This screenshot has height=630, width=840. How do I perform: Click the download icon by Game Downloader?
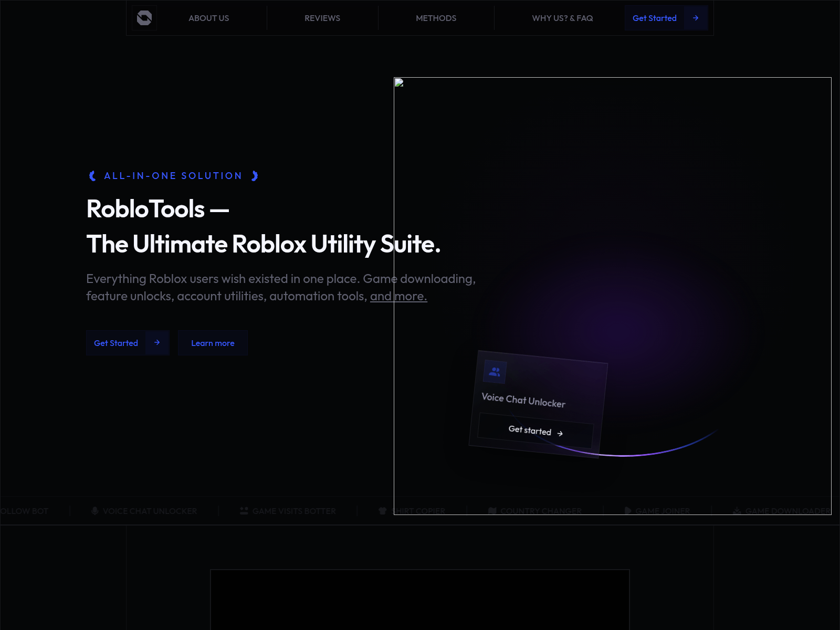[737, 511]
